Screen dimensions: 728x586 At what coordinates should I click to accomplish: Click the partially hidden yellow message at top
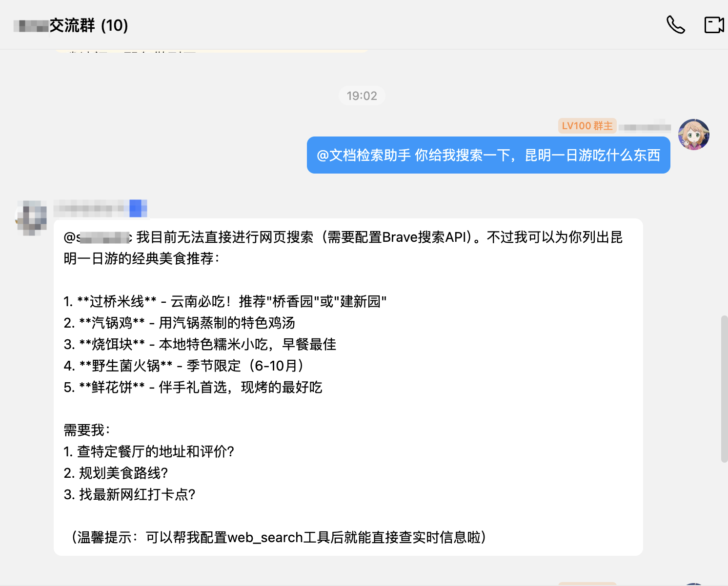(212, 50)
